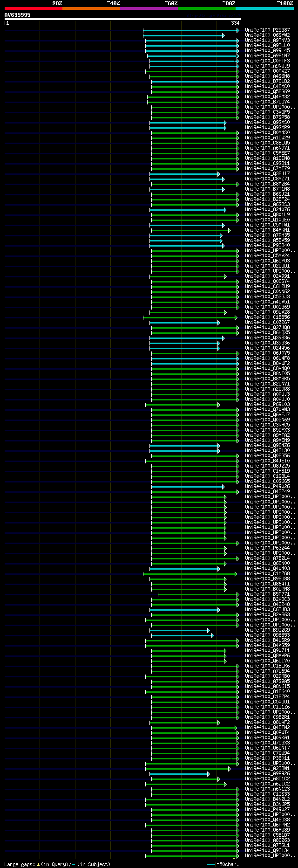The height and width of the screenshot is (868, 298).
Task: Click green alignment bar for UniRef100_B5M771
Action: click(x=198, y=594)
